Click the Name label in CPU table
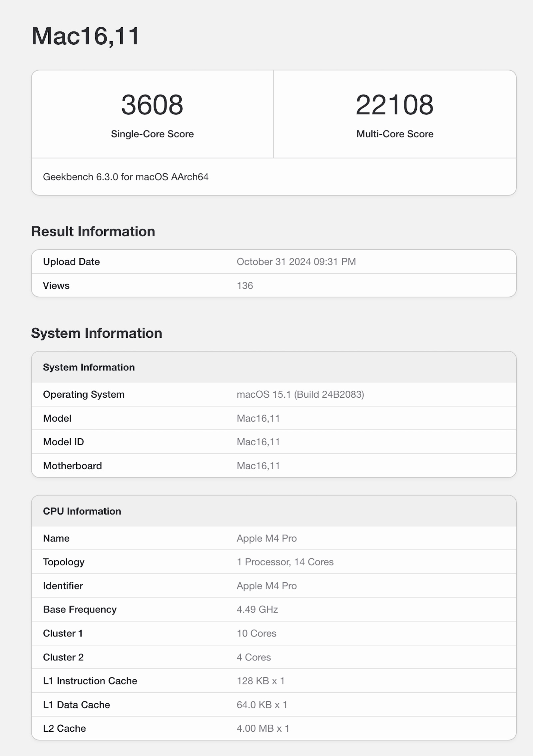Viewport: 533px width, 756px height. pyautogui.click(x=56, y=539)
